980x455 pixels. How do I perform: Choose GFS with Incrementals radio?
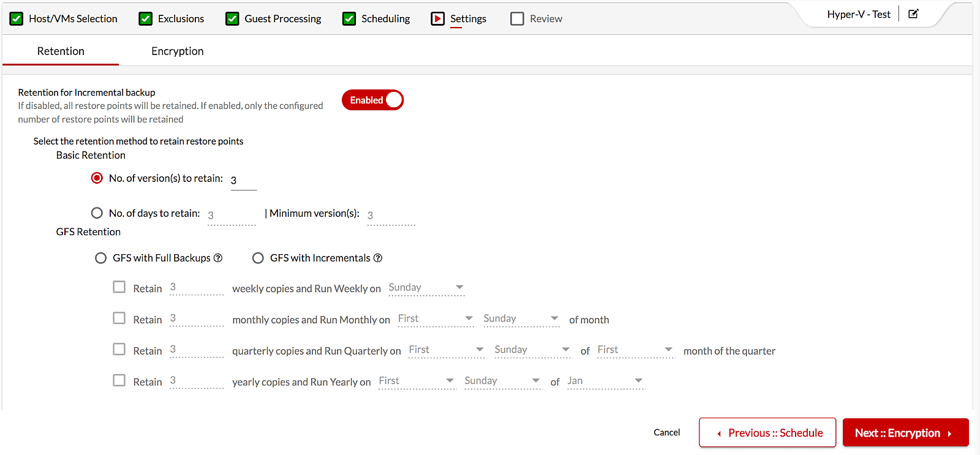258,258
